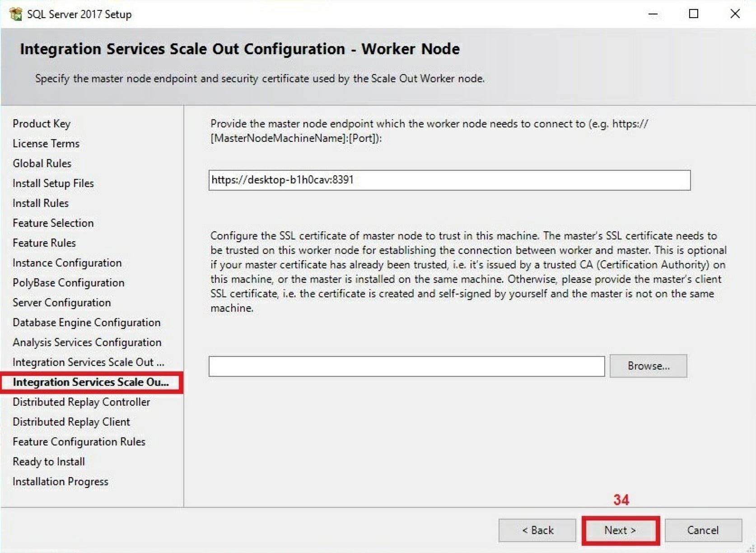Click the SQL Server Setup title icon
The width and height of the screenshot is (756, 553).
pyautogui.click(x=16, y=14)
